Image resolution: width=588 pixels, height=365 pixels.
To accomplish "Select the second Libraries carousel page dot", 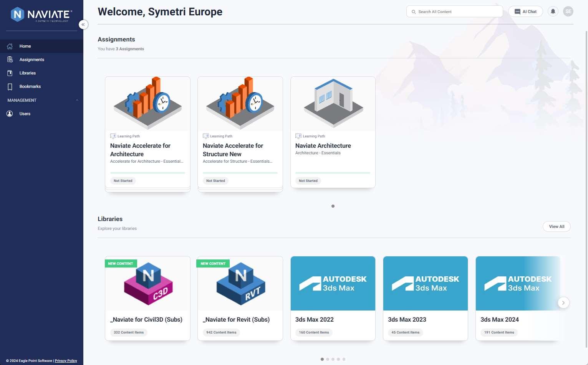I will (x=328, y=359).
